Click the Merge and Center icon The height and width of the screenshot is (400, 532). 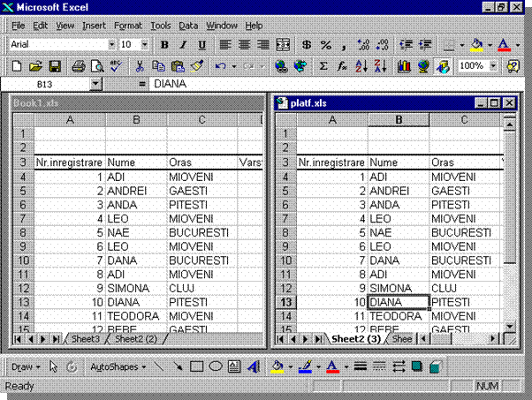283,44
